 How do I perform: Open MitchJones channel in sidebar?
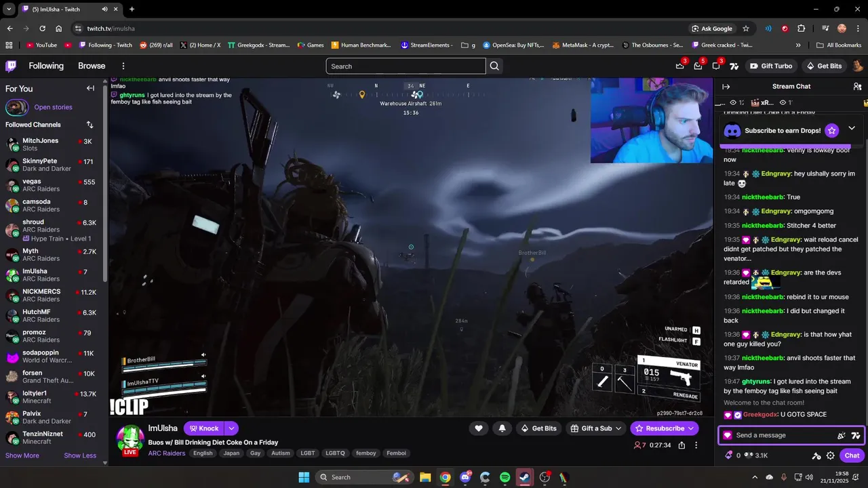click(x=52, y=144)
